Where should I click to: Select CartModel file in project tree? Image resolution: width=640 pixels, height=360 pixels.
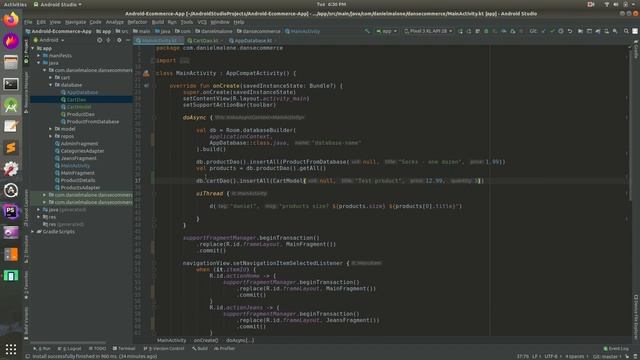[x=79, y=107]
